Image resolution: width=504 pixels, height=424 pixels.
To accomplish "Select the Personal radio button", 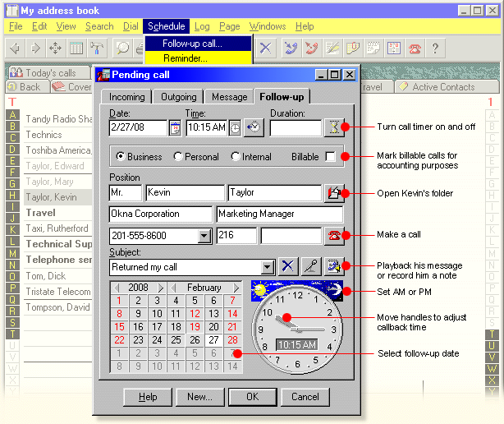I will [178, 156].
